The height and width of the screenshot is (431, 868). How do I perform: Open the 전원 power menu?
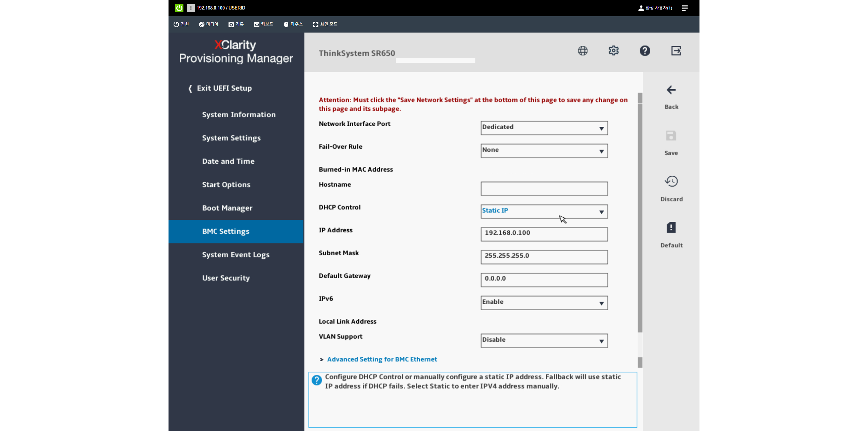coord(181,24)
